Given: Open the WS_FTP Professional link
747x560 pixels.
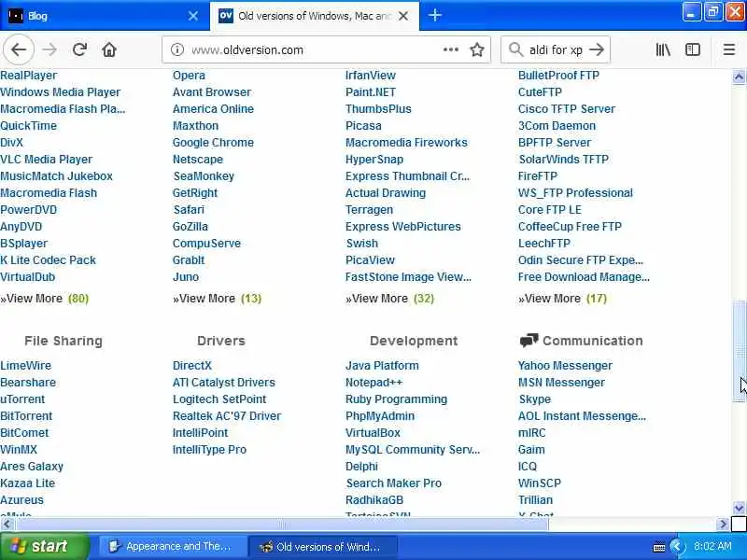Looking at the screenshot, I should pos(575,193).
